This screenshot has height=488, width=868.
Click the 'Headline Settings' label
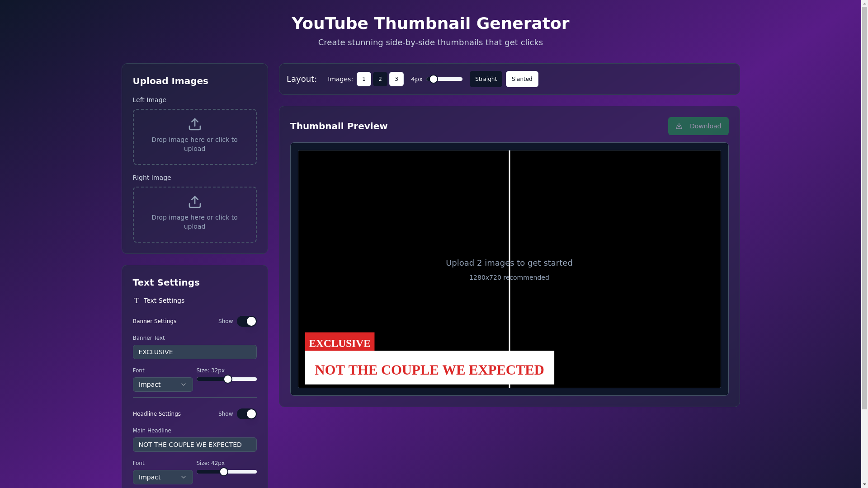tap(157, 414)
